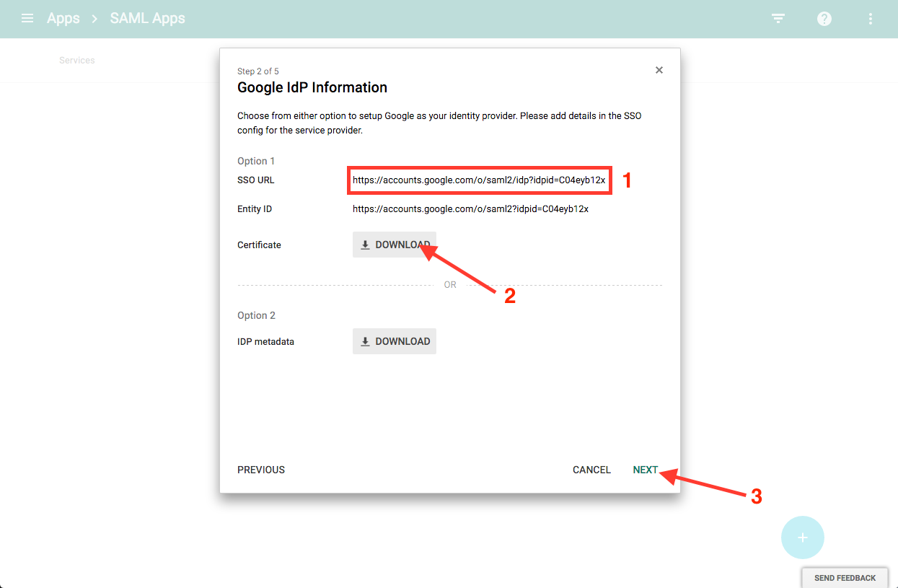Open the help question mark icon
This screenshot has width=898, height=588.
tap(824, 19)
